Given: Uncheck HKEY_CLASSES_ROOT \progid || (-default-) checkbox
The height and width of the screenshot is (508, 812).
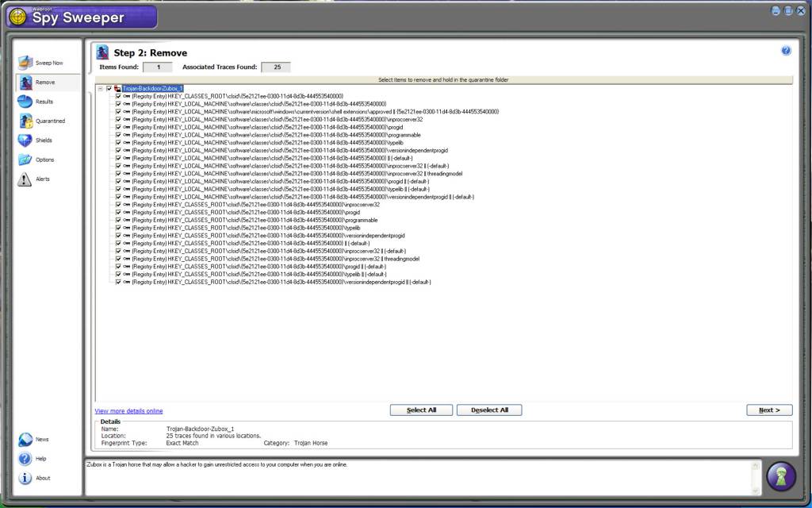Looking at the screenshot, I should point(118,267).
